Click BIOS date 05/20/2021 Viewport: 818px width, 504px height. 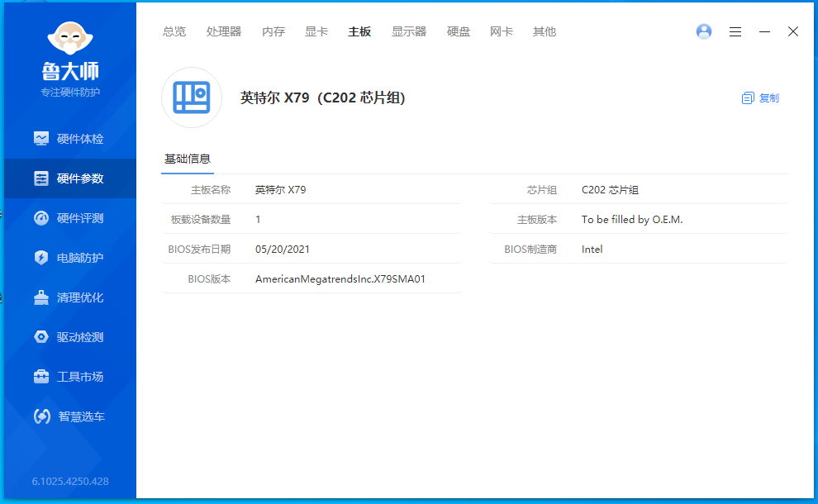(x=283, y=250)
